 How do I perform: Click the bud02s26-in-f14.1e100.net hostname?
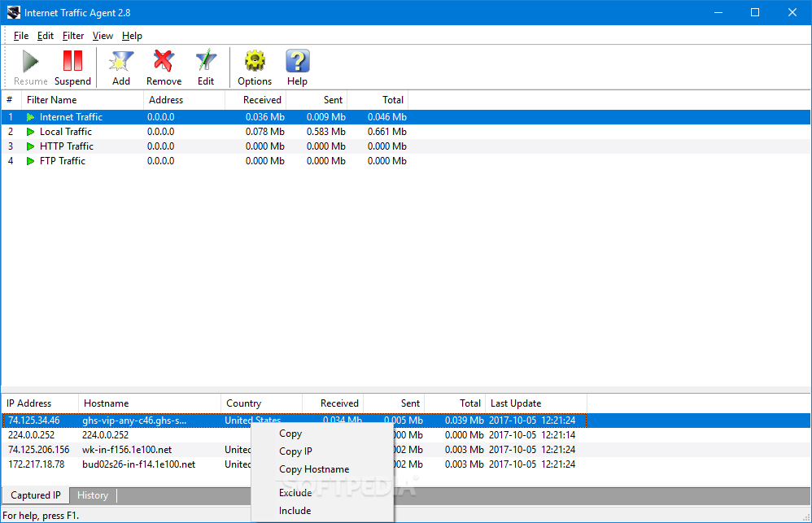tap(139, 464)
